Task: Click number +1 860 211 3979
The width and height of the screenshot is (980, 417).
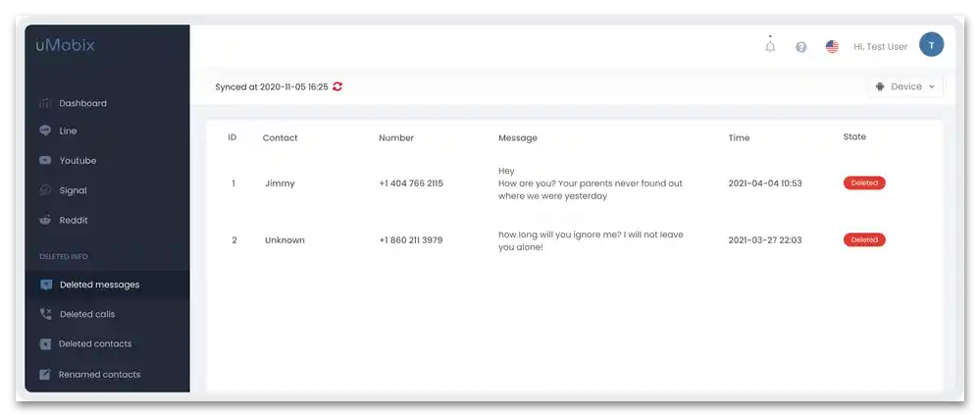Action: [411, 240]
